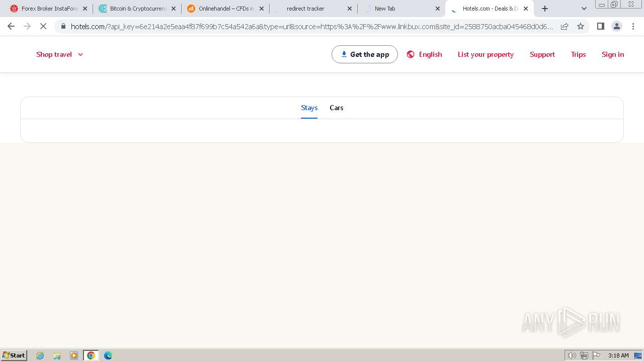The image size is (644, 362).
Task: Expand the tab search dropdown arrow
Action: (584, 9)
